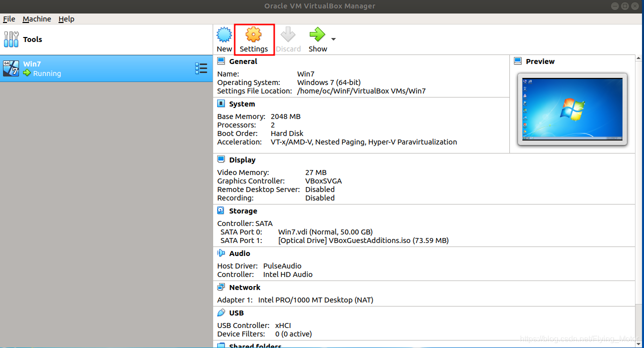Open the General section header link
This screenshot has width=644, height=348.
pos(243,61)
